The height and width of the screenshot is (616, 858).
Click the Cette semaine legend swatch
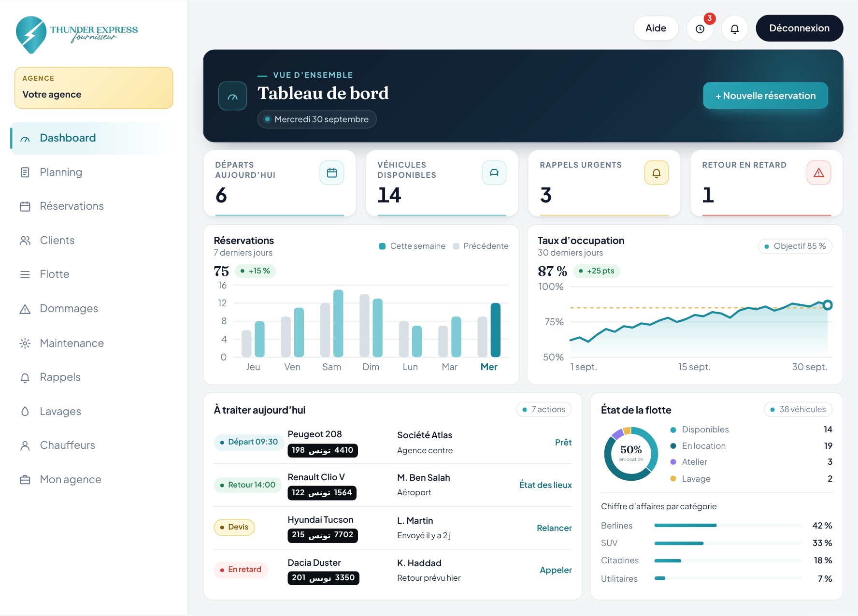[x=382, y=246]
